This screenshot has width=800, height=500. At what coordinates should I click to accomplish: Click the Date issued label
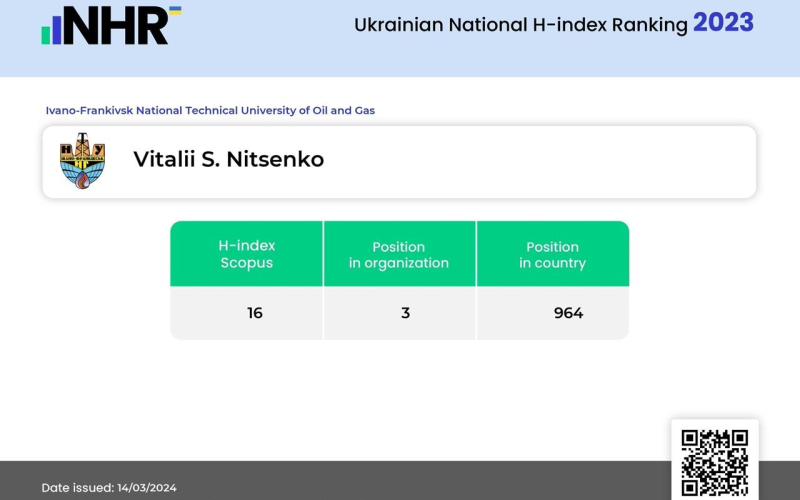point(76,488)
